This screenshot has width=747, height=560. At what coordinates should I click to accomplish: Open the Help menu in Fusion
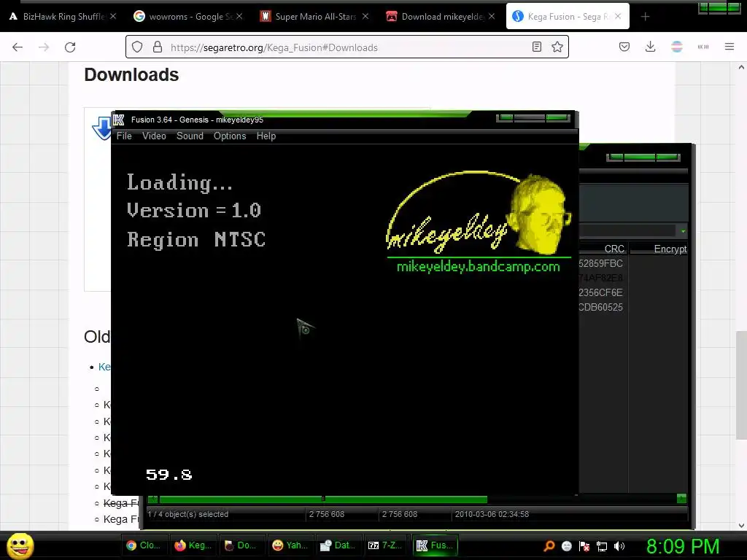coord(266,136)
